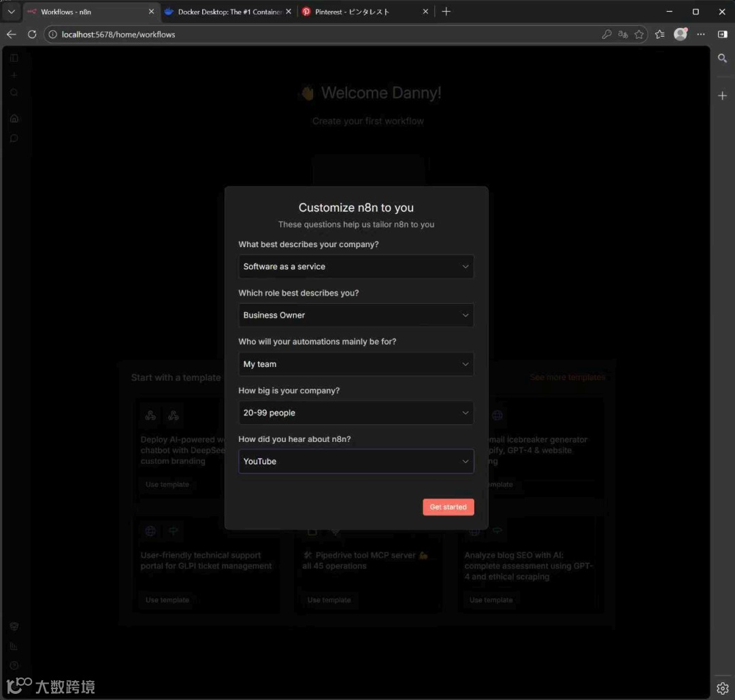Minimize the browser window
The height and width of the screenshot is (700, 735).
(x=670, y=12)
